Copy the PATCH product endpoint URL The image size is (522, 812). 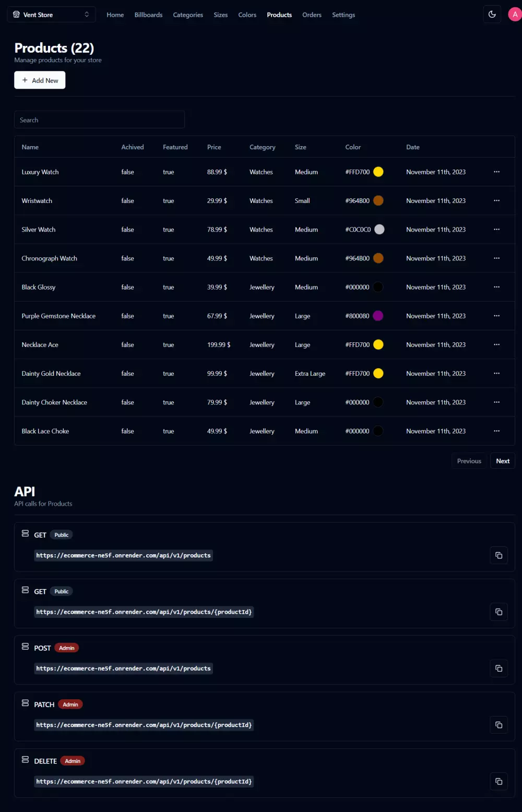(499, 725)
